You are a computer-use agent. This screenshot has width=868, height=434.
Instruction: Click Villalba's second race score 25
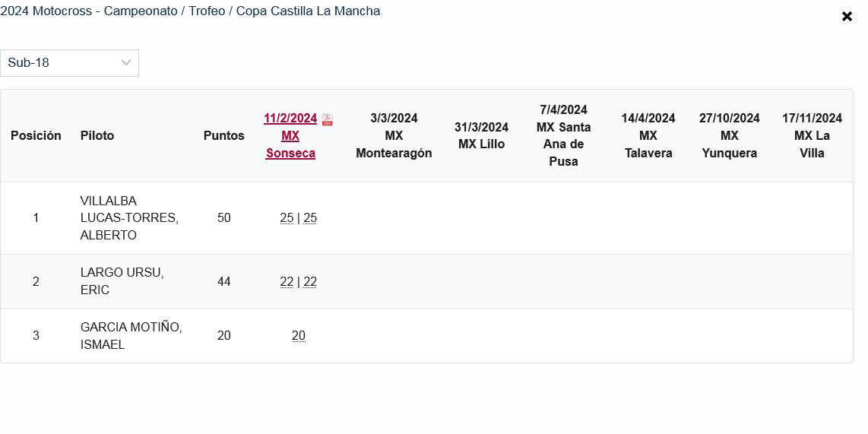[310, 218]
